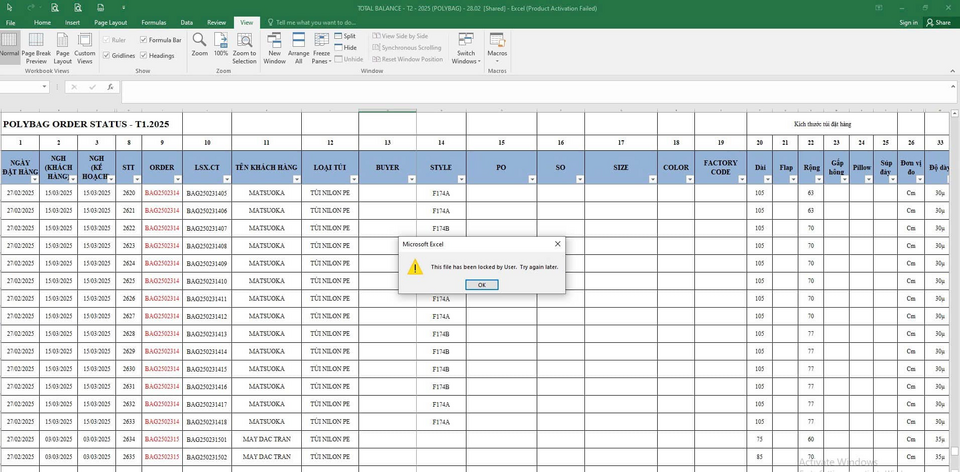Open TÊN KHÁCH HÀNG filter arrow
The width and height of the screenshot is (960, 472).
tap(296, 179)
